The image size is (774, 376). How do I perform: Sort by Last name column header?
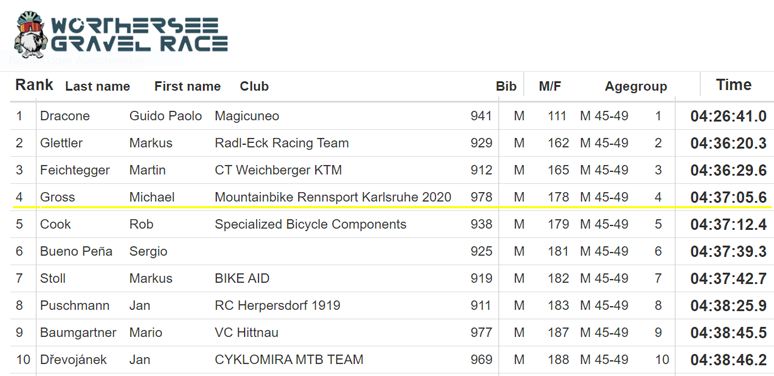coord(97,86)
